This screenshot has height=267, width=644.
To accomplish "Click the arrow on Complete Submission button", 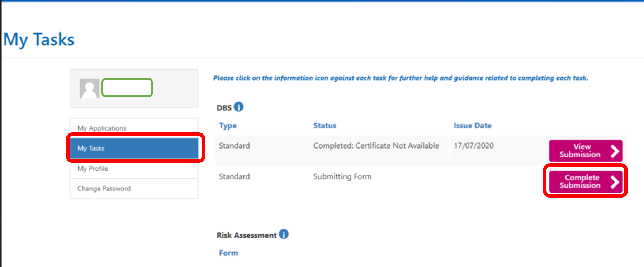I will point(615,182).
